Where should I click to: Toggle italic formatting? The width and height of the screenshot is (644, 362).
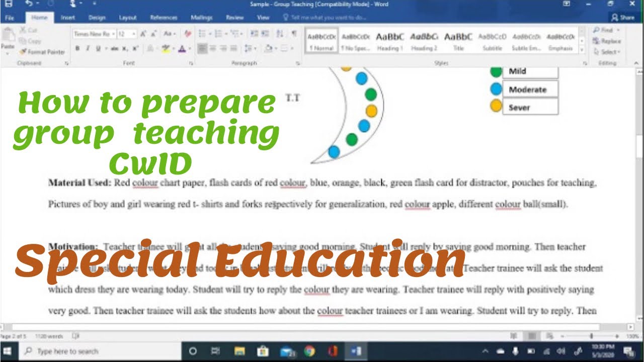(88, 49)
